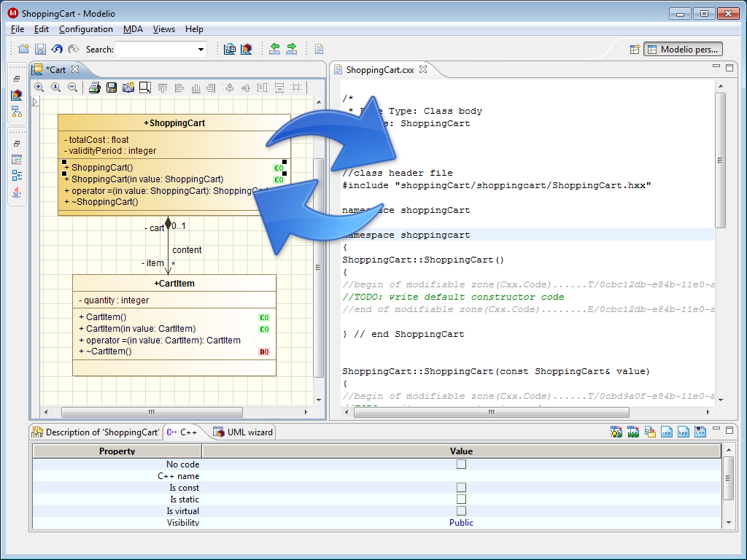The height and width of the screenshot is (560, 747).
Task: Toggle the No code checkbox
Action: 461,464
